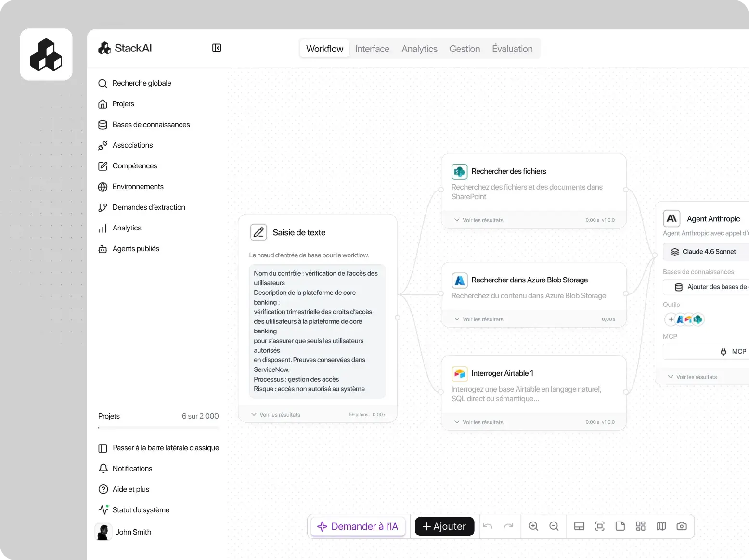Click "Recherchez du contenu dans Azure Blob Storage" description
This screenshot has width=749, height=560.
529,296
